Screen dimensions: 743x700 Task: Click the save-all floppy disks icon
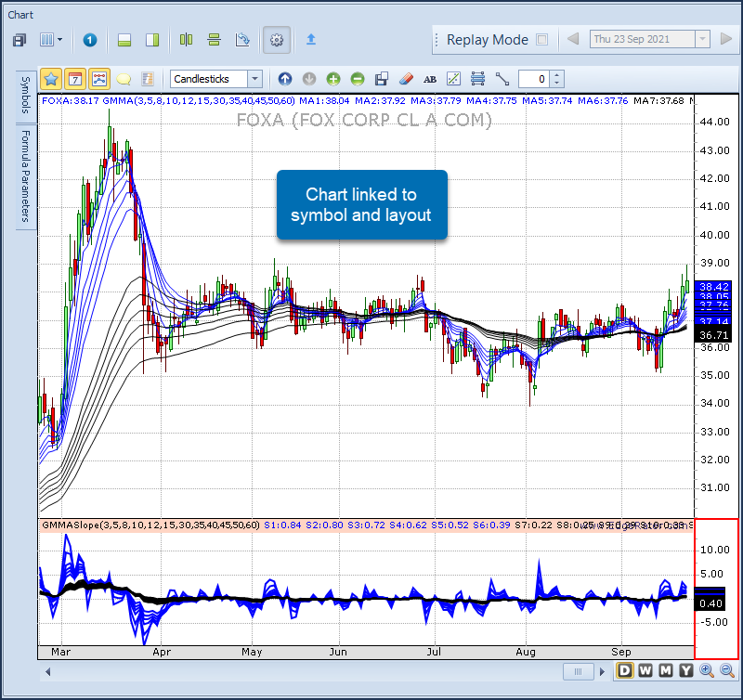[20, 40]
